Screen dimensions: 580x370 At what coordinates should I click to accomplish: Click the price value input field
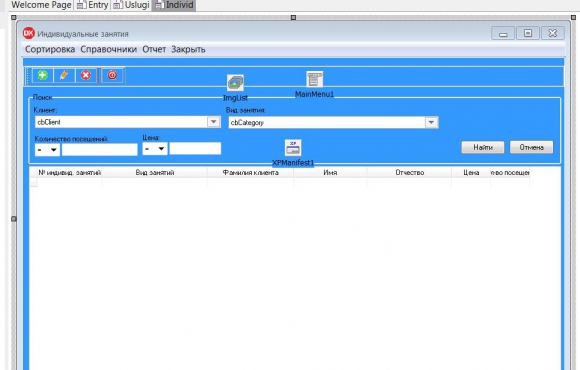pyautogui.click(x=195, y=149)
